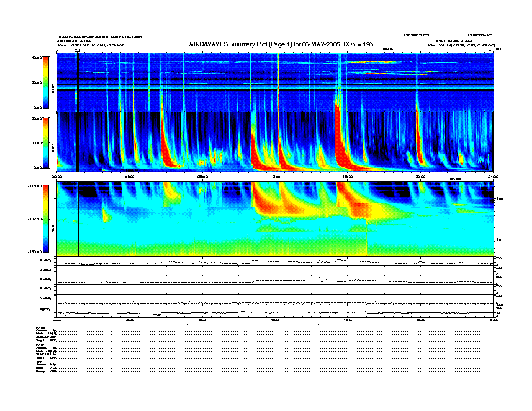Select the 60.00 label on the RAD1 scale
The width and height of the screenshot is (532, 411).
(36, 118)
